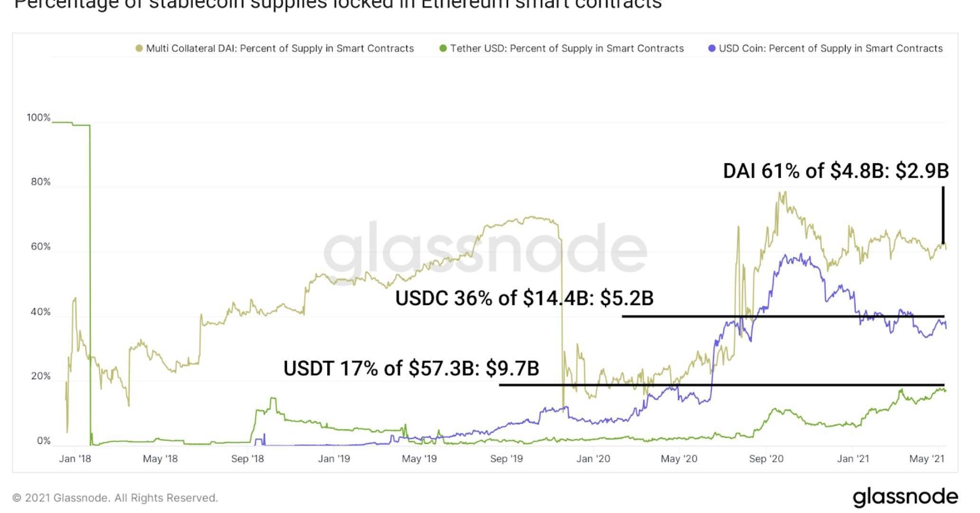980x513 pixels.
Task: Select the USDC 36% of $14.4B annotation
Action: pyautogui.click(x=524, y=298)
